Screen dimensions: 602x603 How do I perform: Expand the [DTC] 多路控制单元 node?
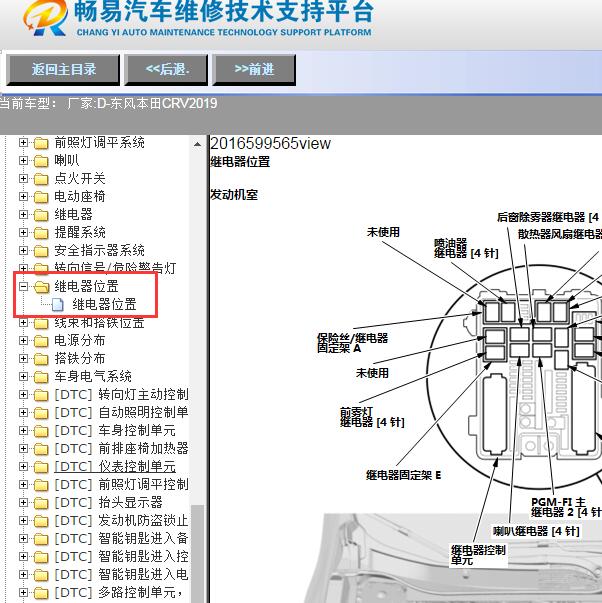(23, 593)
